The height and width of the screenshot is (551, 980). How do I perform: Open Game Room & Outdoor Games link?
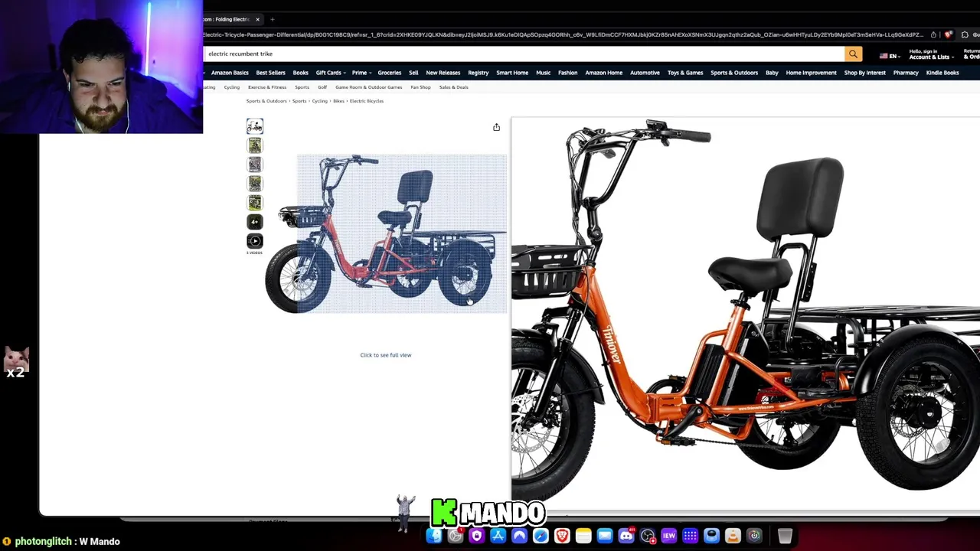point(368,87)
